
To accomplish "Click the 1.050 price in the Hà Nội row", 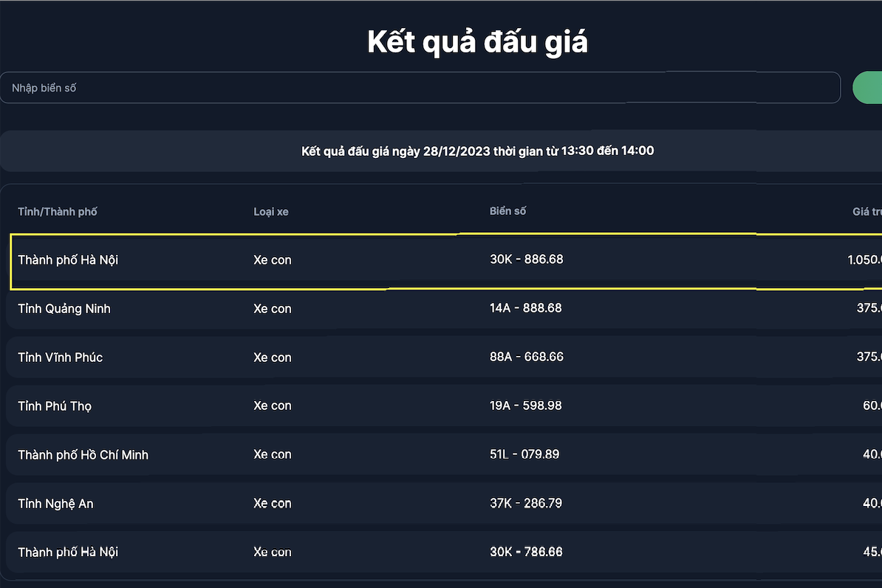I will tap(864, 260).
